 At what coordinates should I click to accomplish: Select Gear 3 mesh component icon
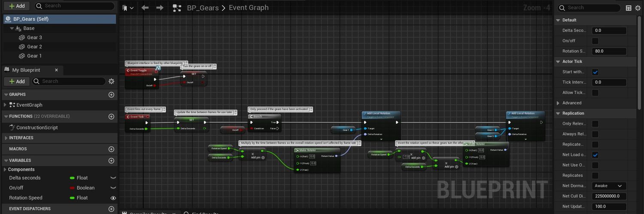(22, 37)
